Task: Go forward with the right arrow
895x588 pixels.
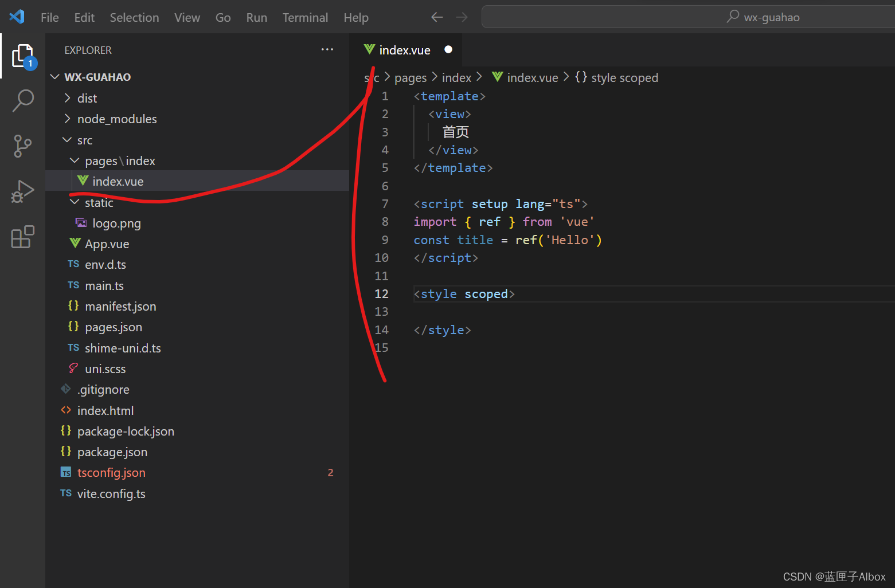Action: [462, 17]
